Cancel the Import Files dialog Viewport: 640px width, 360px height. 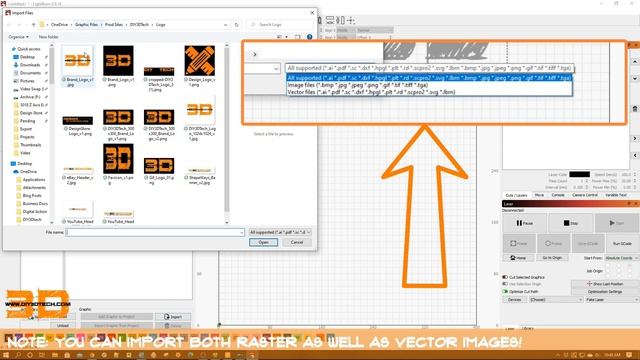click(x=297, y=242)
